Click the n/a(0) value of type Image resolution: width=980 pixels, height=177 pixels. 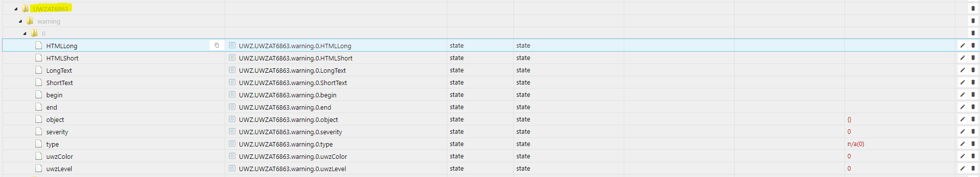coord(856,144)
